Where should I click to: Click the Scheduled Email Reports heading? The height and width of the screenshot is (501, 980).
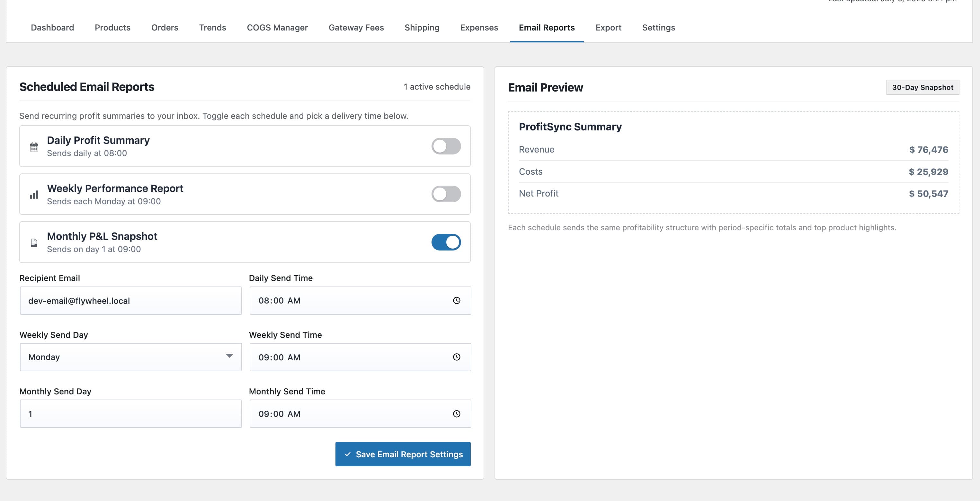point(87,87)
